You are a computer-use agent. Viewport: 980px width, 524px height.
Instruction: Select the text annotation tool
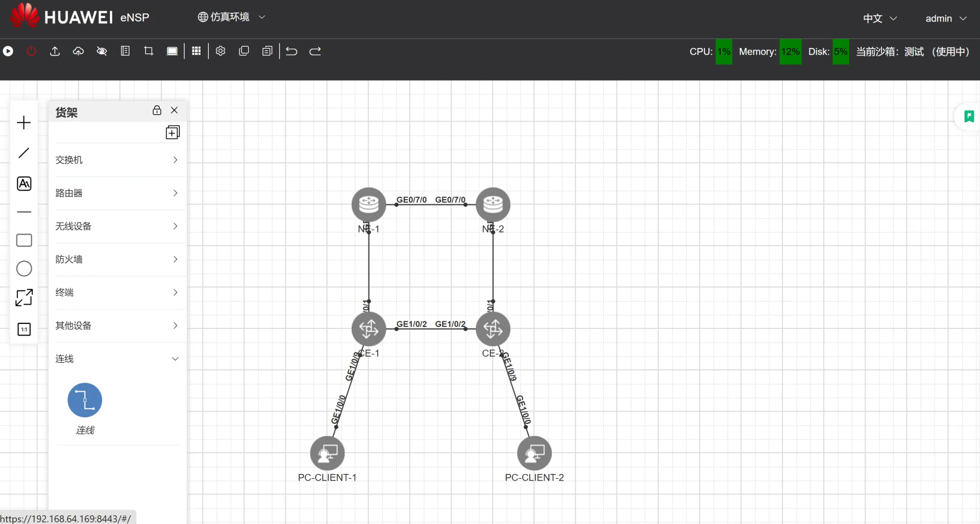(24, 184)
